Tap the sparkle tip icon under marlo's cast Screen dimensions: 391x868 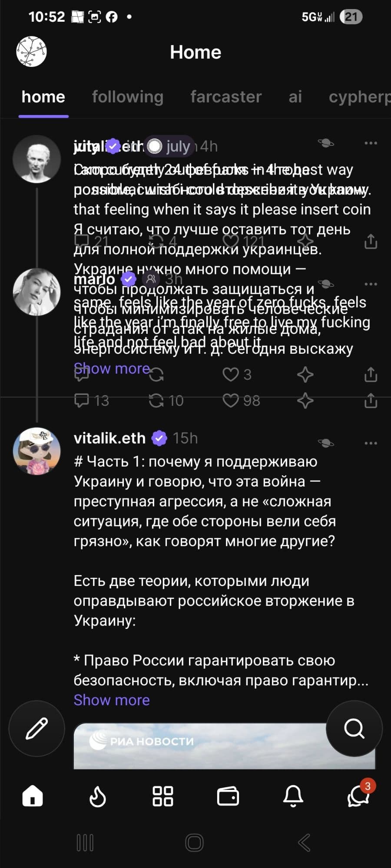tap(305, 375)
